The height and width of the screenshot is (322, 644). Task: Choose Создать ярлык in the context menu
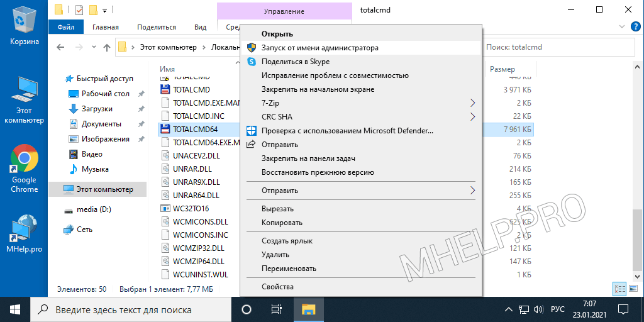pyautogui.click(x=360, y=241)
